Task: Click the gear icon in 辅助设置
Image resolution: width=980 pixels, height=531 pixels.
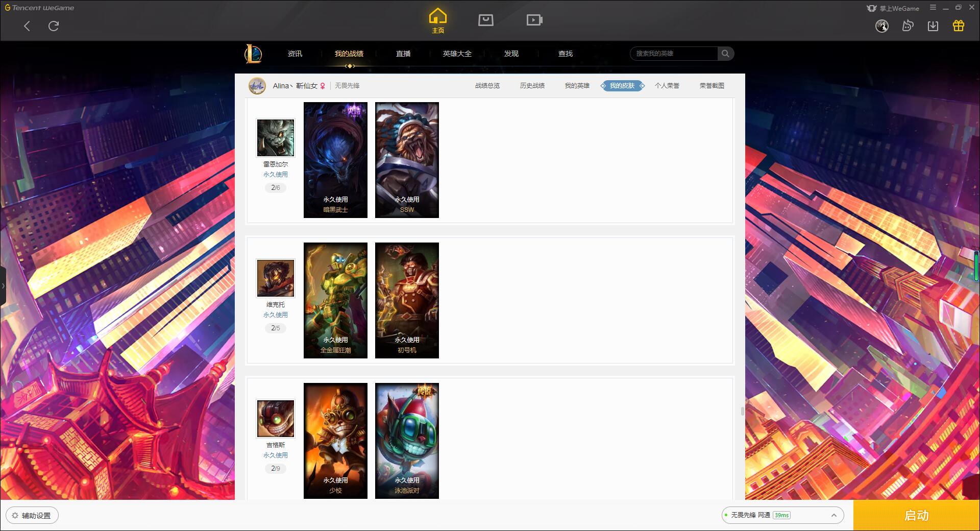Action: click(15, 516)
